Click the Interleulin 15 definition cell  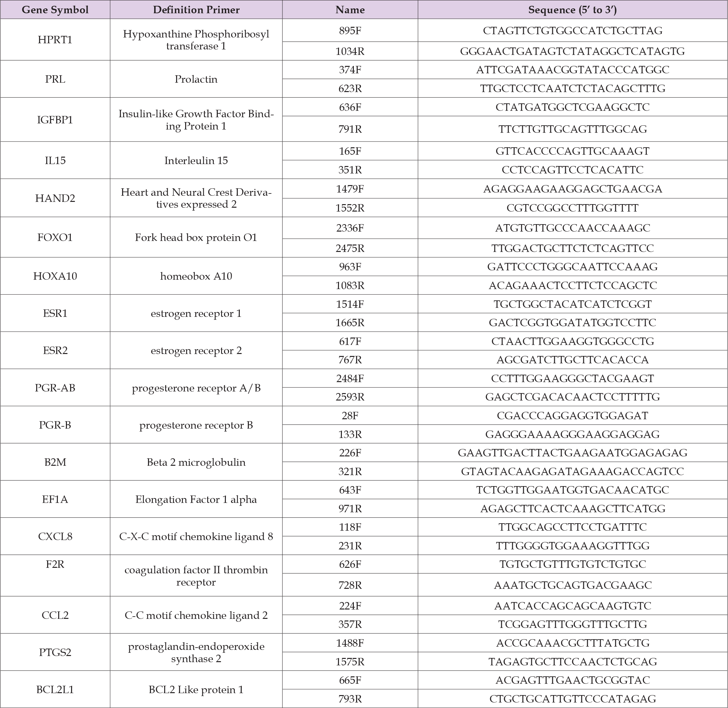(196, 161)
